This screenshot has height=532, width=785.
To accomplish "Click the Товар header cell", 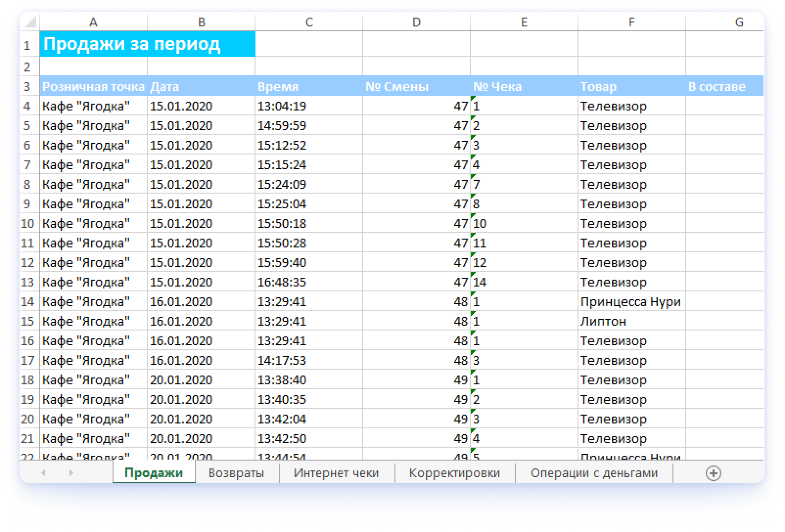I will click(x=632, y=86).
